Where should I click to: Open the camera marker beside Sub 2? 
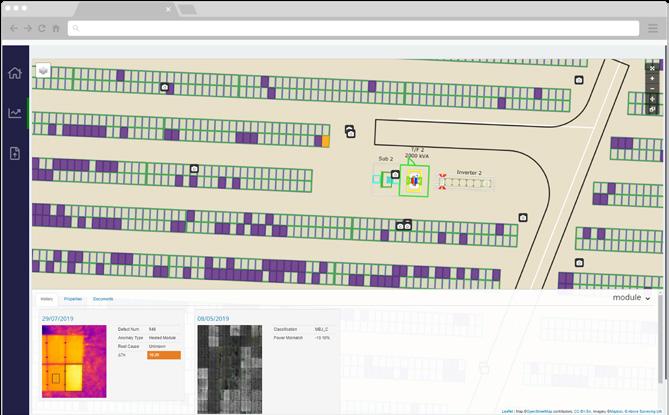pyautogui.click(x=396, y=174)
